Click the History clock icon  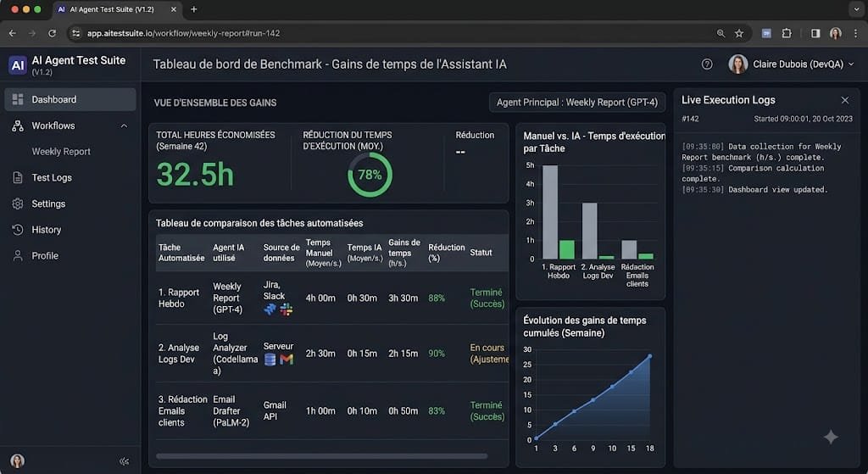pyautogui.click(x=18, y=229)
